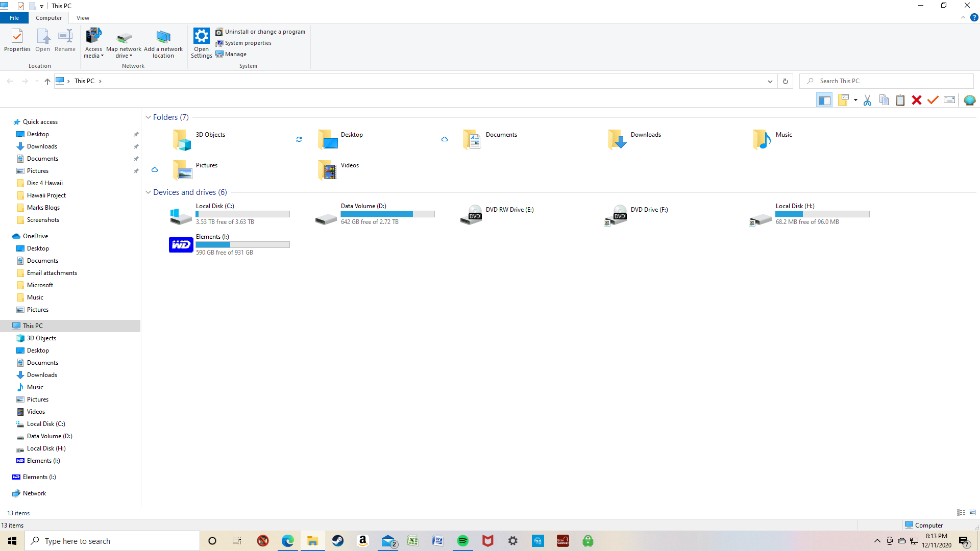Viewport: 980px width, 551px height.
Task: Toggle the preview pane icon
Action: point(824,100)
